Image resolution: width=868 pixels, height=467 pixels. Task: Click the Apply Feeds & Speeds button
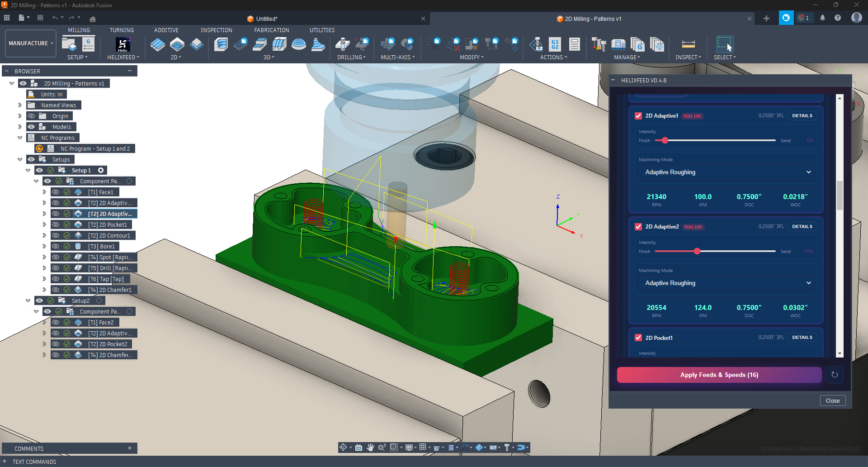719,375
